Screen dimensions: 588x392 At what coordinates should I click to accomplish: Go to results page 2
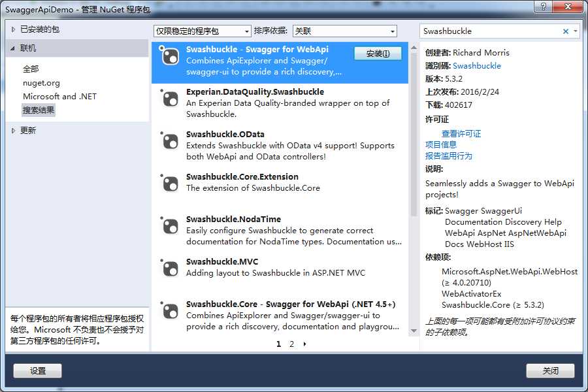tap(291, 344)
